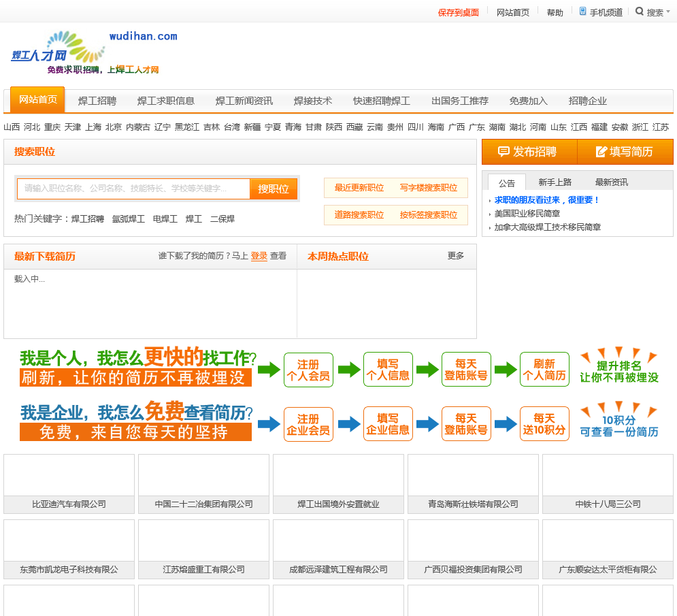677x616 pixels.
Task: Click the pencil edit icon on 填写简历
Action: 601,152
